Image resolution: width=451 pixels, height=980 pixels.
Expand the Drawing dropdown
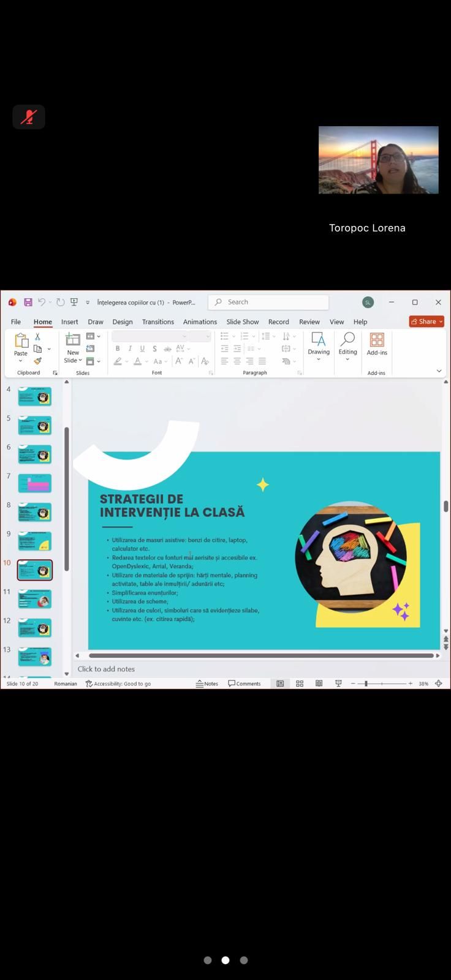(x=319, y=346)
